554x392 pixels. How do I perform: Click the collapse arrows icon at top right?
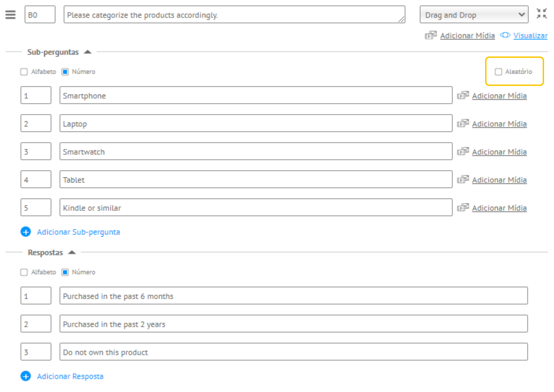[x=542, y=14]
